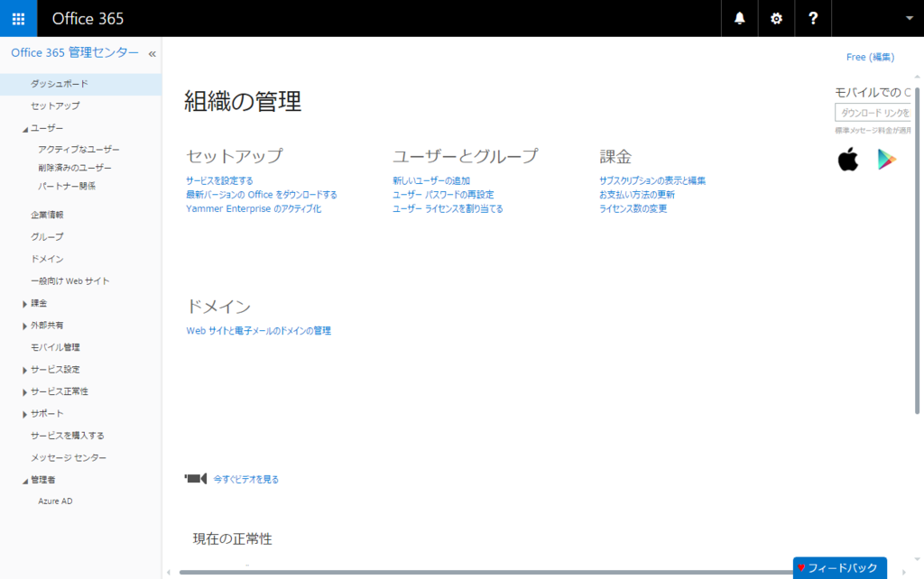Open メッセージ センター
Screen dimensions: 924x579
[x=69, y=457]
